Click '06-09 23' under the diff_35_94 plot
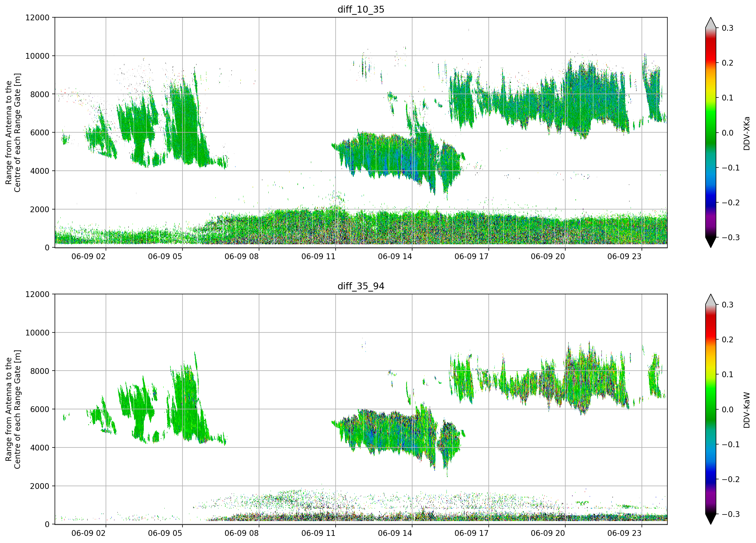 pyautogui.click(x=624, y=533)
